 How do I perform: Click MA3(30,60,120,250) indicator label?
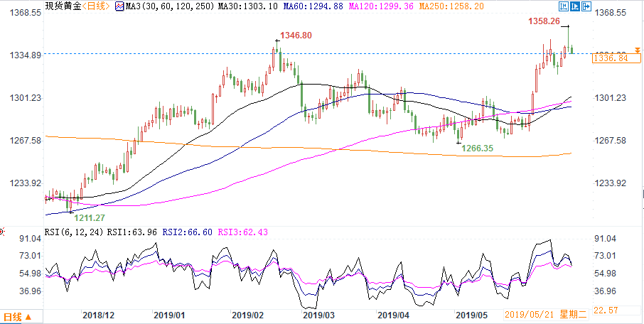tap(169, 6)
